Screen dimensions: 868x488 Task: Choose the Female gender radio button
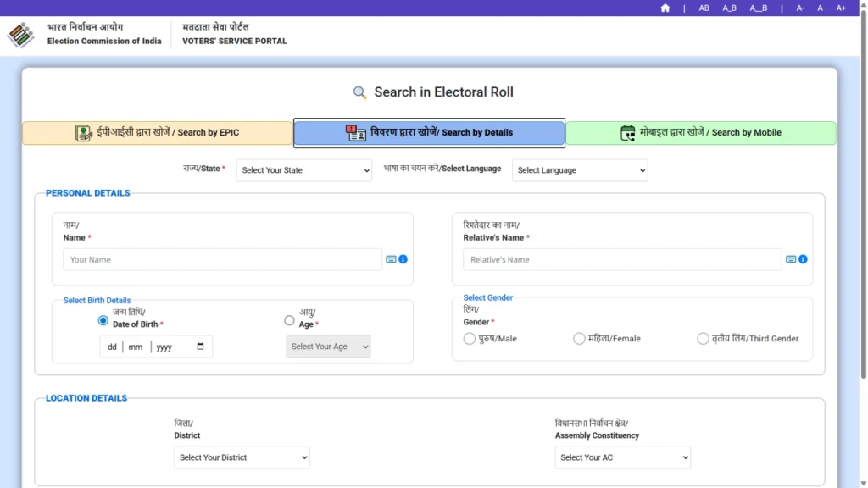[x=579, y=338]
